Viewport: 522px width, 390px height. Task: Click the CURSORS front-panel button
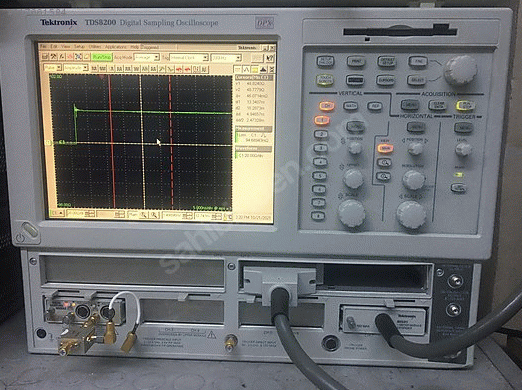click(386, 80)
